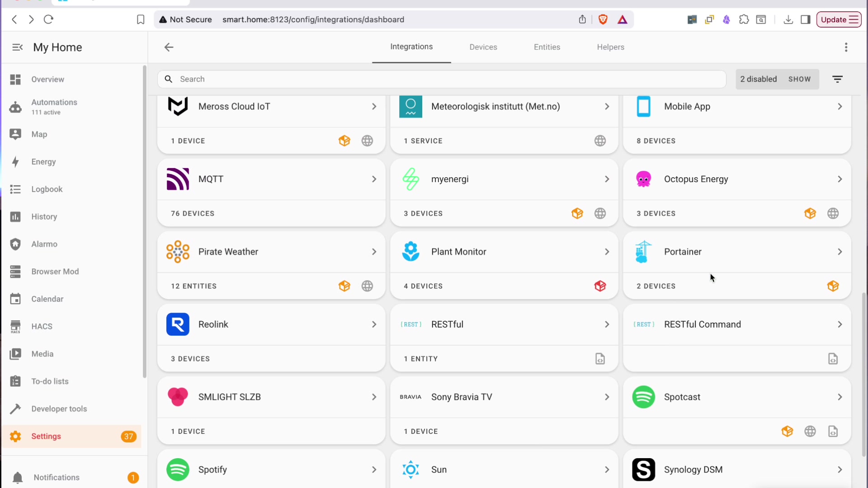This screenshot has height=488, width=868.
Task: Click the RESTful YAML config file icon
Action: point(600,359)
